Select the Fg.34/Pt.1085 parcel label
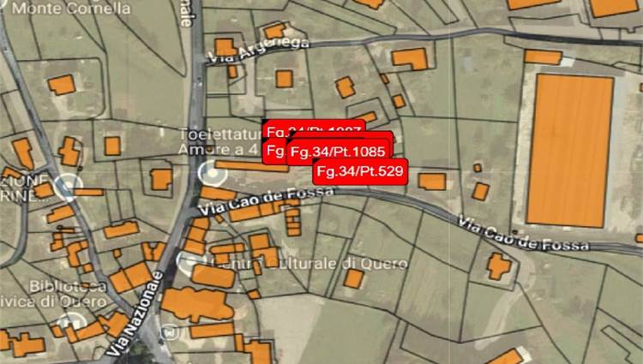Image resolution: width=643 pixels, height=364 pixels. click(338, 152)
